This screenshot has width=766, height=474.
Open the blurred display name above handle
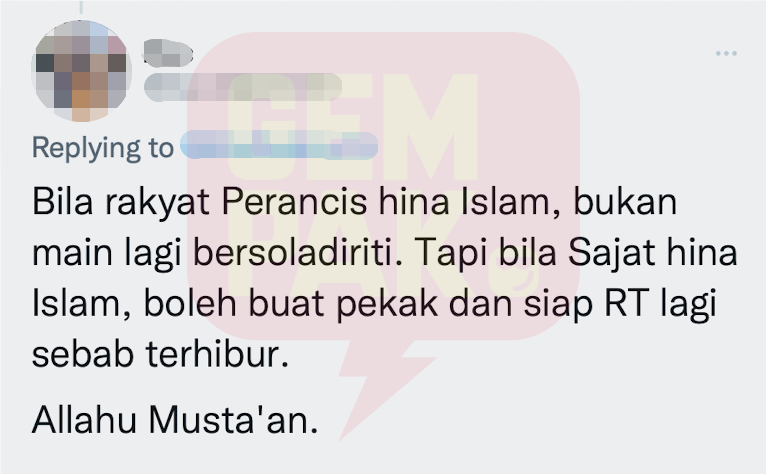click(168, 53)
